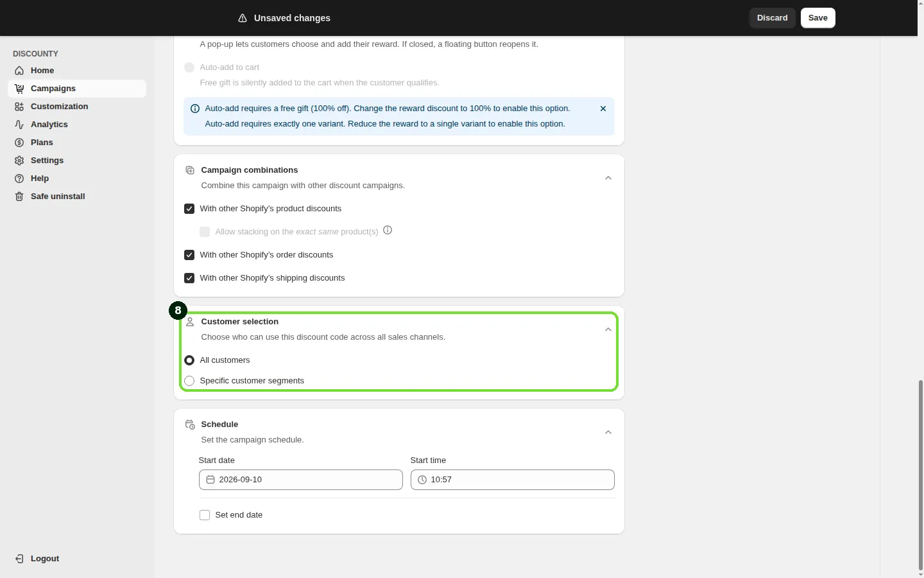The width and height of the screenshot is (924, 578).
Task: Click the Help question mark icon
Action: [19, 179]
